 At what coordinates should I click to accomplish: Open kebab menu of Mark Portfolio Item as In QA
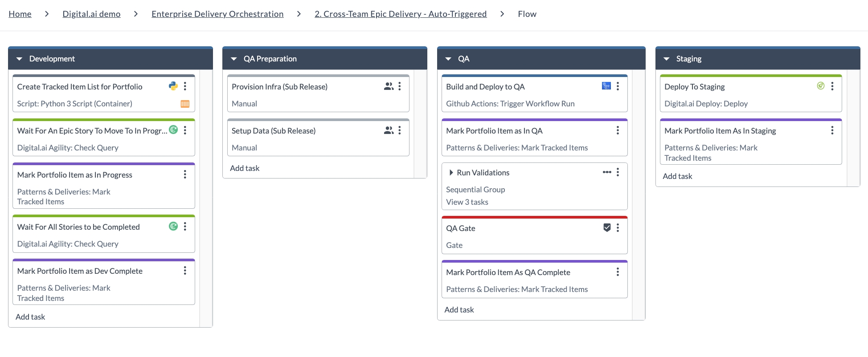[x=618, y=130]
